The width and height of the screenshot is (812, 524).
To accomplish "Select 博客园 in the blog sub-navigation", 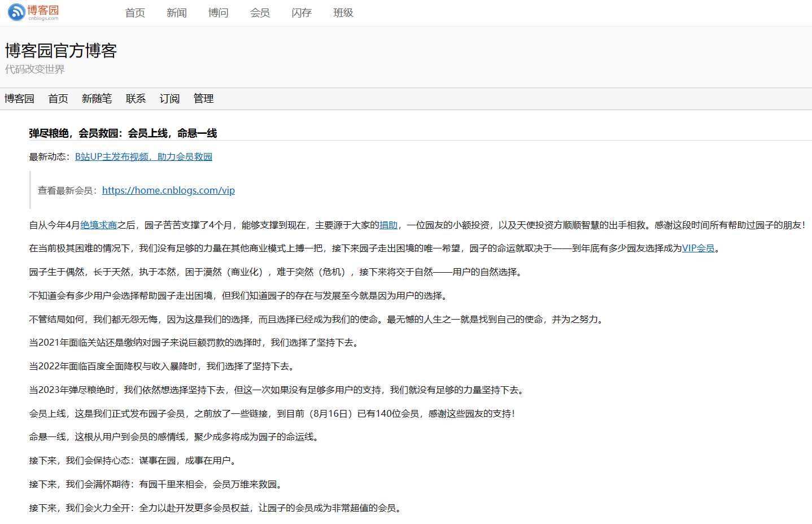I will pos(19,99).
